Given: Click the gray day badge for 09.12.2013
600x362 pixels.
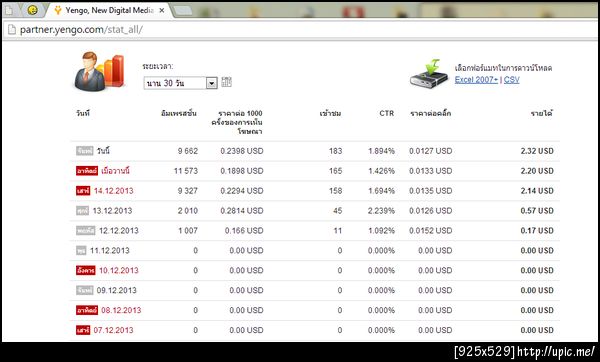Looking at the screenshot, I should [85, 290].
